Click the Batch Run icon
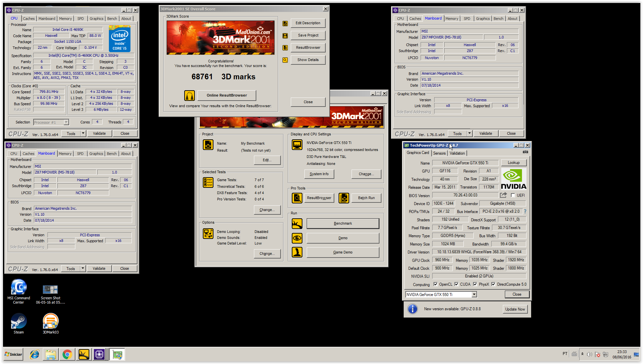643x364 pixels. click(x=344, y=198)
